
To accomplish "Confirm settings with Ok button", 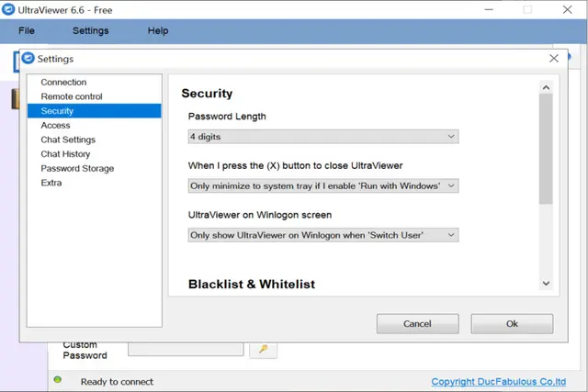I will [512, 324].
